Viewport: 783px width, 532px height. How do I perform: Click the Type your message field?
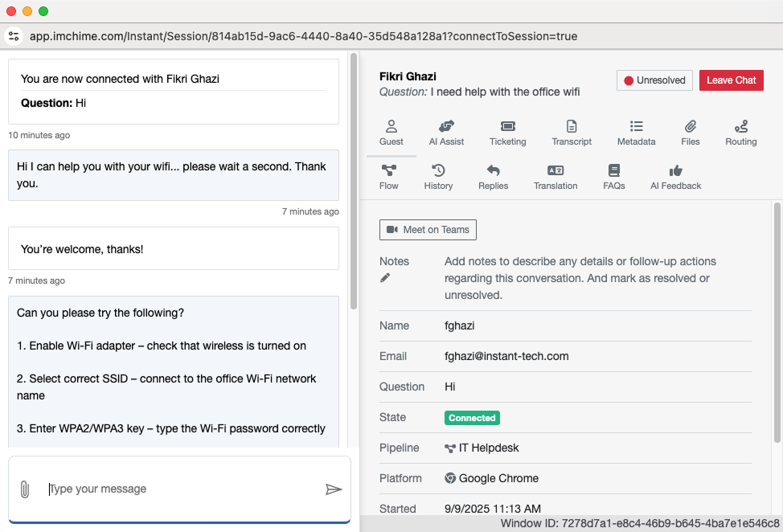click(x=181, y=489)
